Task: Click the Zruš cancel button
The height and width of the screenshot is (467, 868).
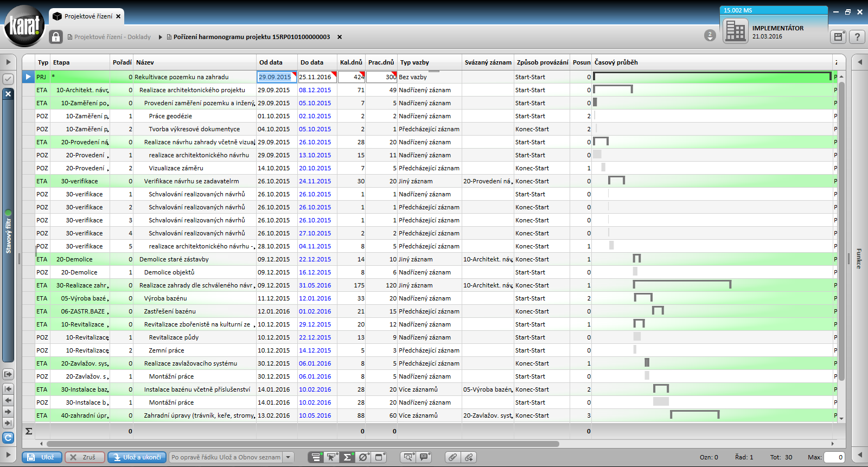Action: 85,457
